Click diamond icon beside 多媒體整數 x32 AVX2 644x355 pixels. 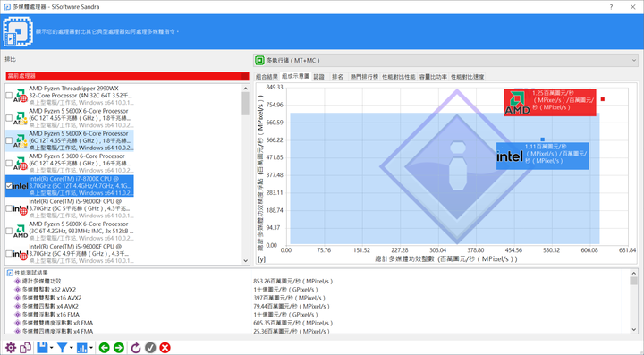(17, 290)
